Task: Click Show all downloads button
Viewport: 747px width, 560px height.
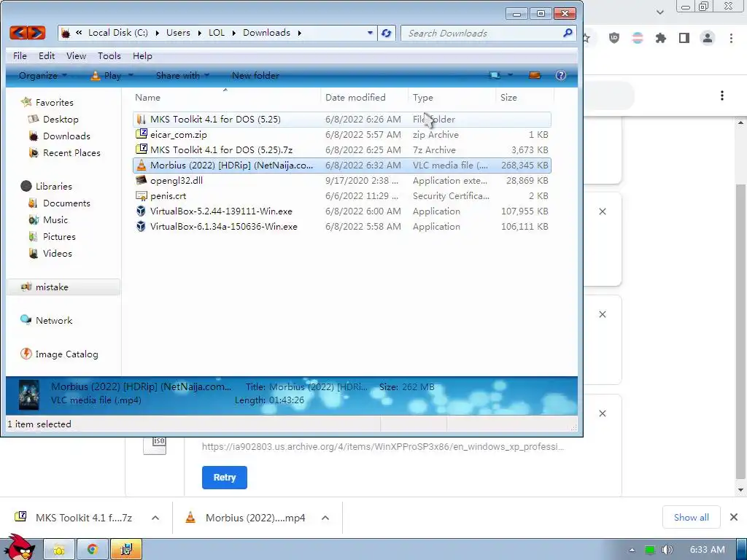Action: pos(692,517)
